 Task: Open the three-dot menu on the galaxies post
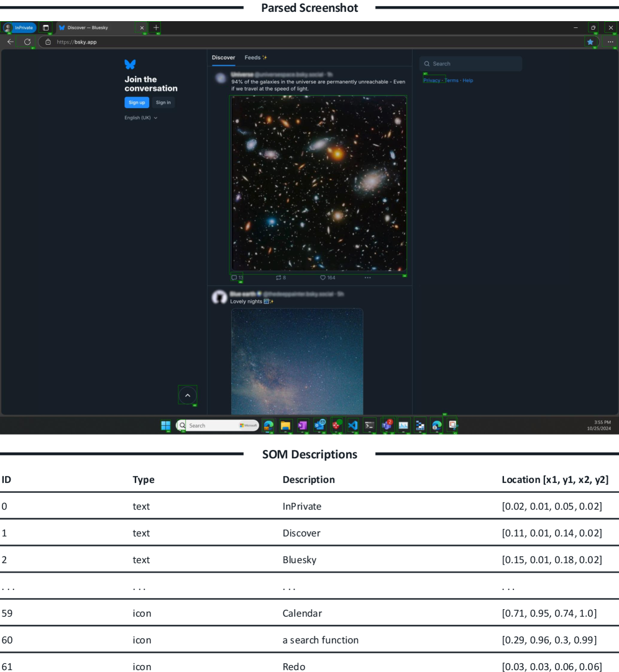pyautogui.click(x=367, y=278)
